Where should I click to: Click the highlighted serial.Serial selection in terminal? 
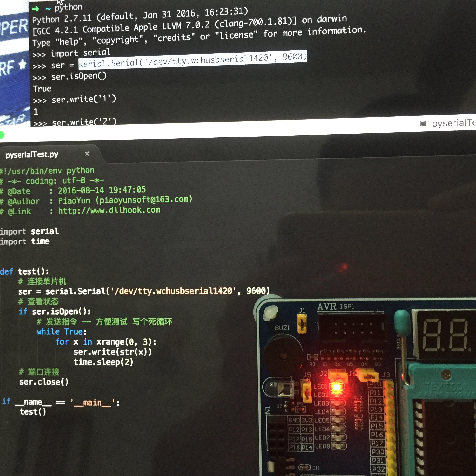click(193, 60)
